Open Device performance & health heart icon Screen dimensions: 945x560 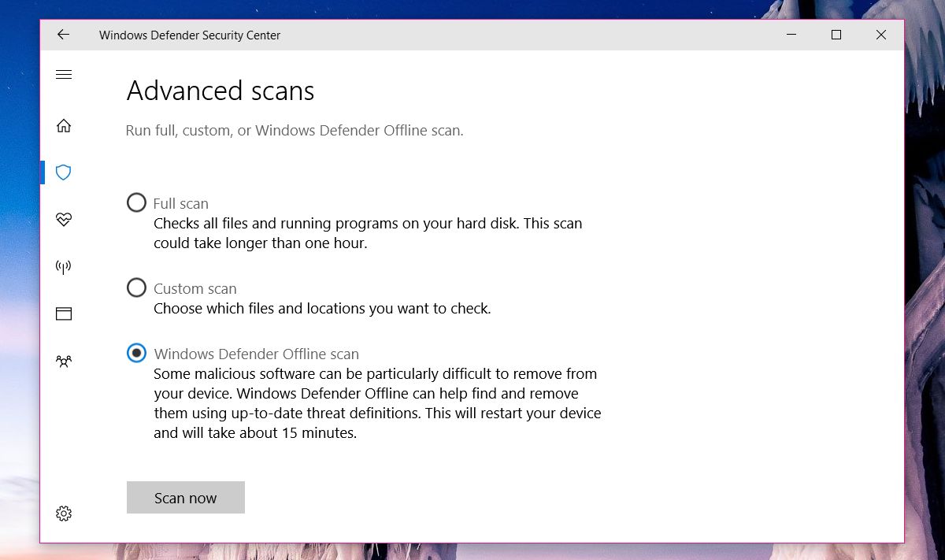click(x=64, y=220)
